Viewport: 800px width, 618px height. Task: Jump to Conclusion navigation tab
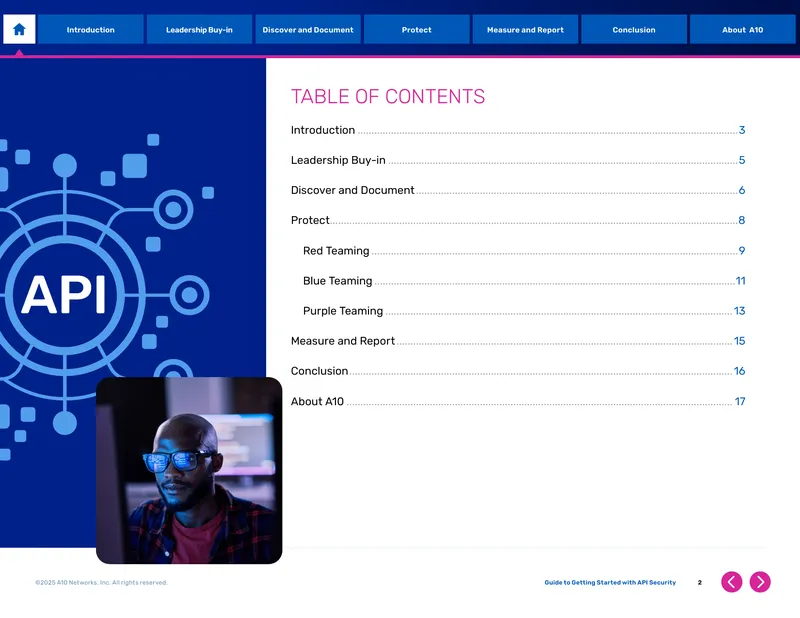click(634, 29)
